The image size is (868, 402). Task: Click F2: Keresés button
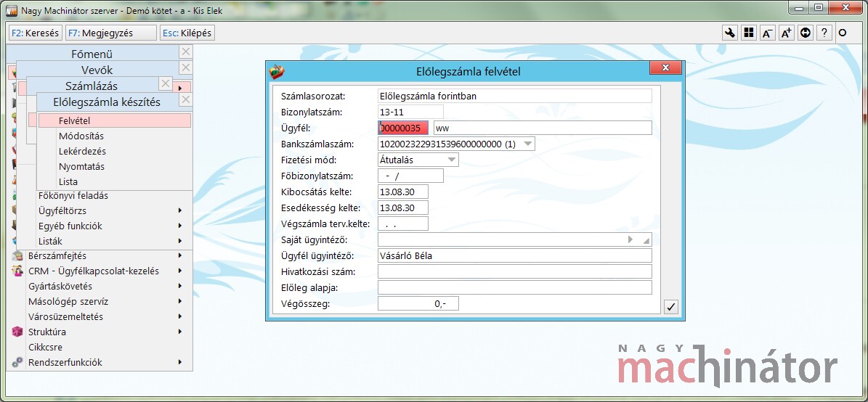35,33
